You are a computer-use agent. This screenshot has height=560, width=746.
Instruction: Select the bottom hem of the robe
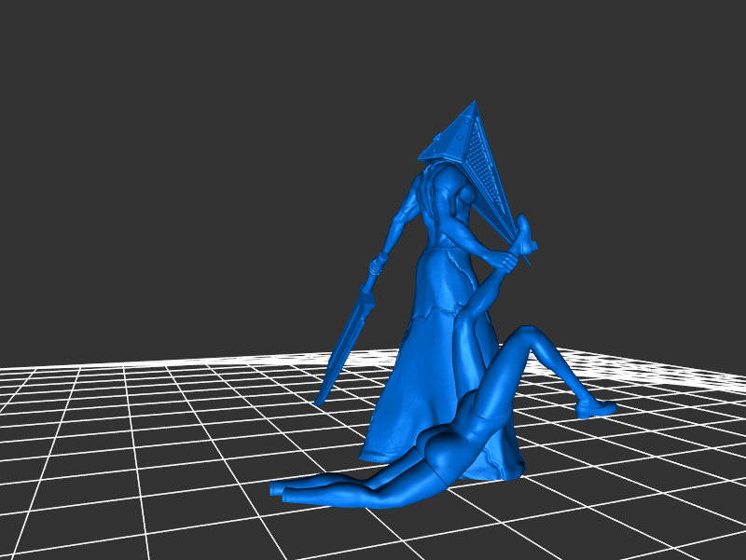click(392, 452)
